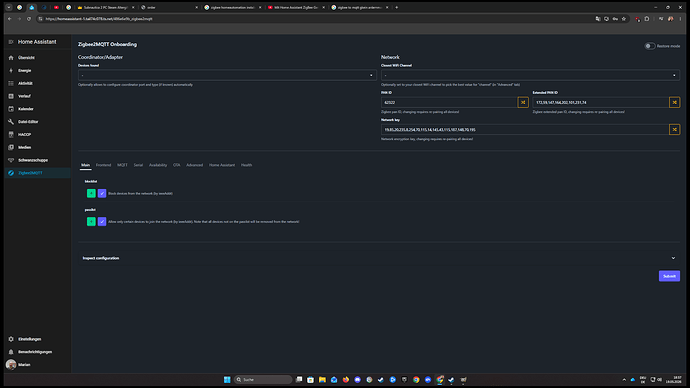Collapse the Home Assistant sidebar menu
The image size is (690, 388).
[11, 42]
